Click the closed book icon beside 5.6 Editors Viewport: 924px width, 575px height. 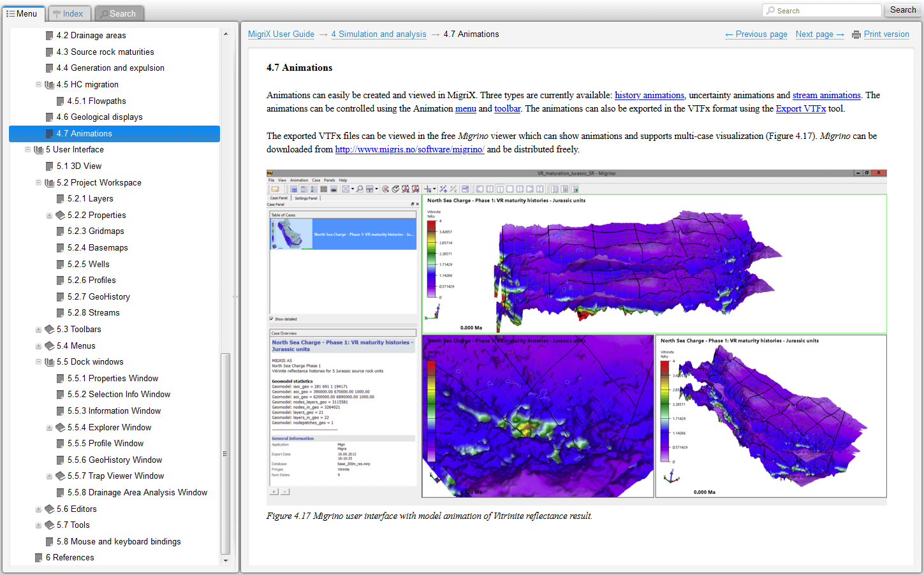pos(50,509)
